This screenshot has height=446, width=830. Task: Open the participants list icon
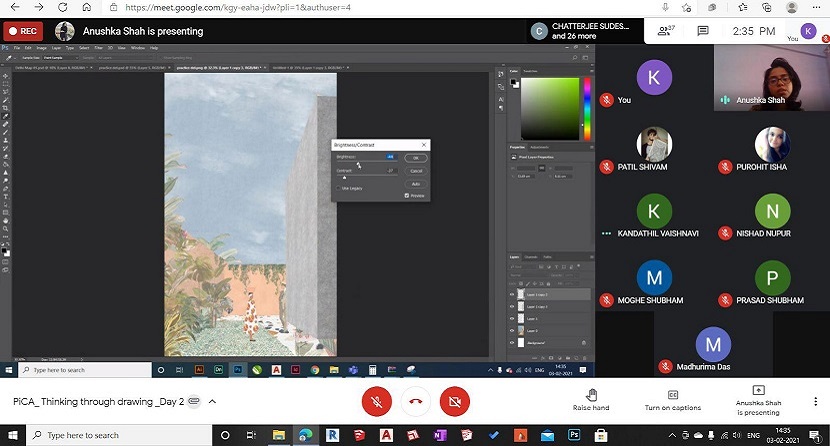(x=666, y=32)
